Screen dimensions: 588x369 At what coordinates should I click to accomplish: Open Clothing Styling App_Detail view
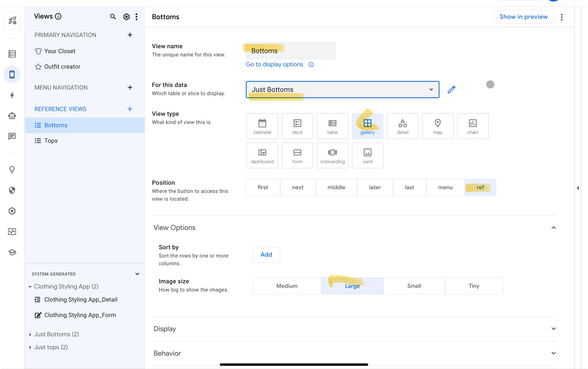[85, 299]
